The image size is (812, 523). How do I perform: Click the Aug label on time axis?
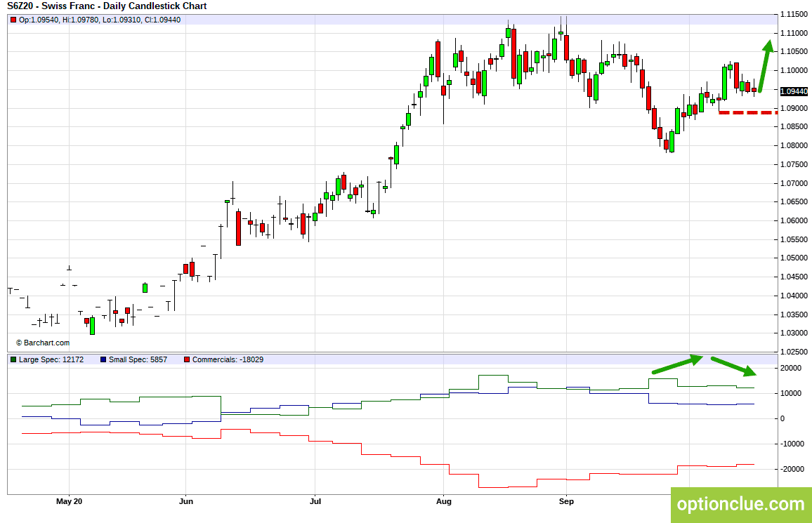444,501
